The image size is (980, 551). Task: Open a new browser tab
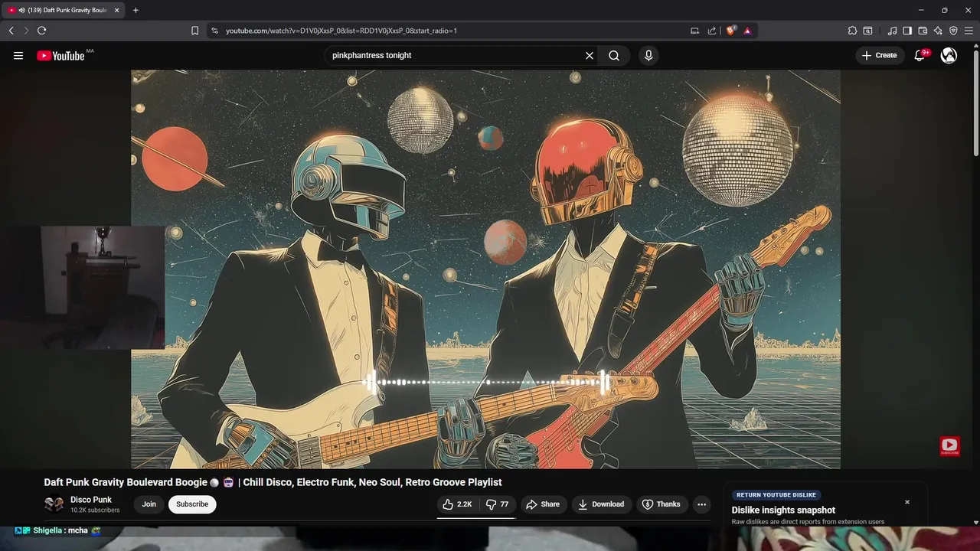click(x=136, y=10)
